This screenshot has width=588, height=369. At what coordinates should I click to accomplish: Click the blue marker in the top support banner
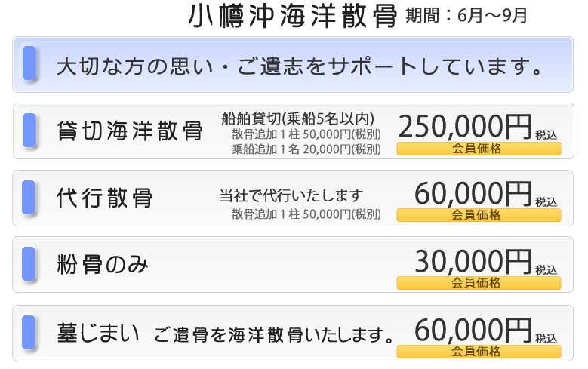pyautogui.click(x=29, y=63)
